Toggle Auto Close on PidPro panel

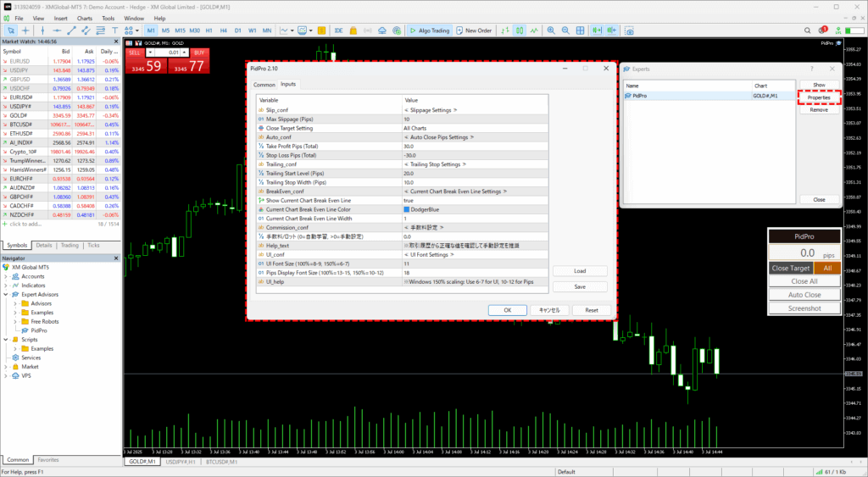click(x=804, y=295)
